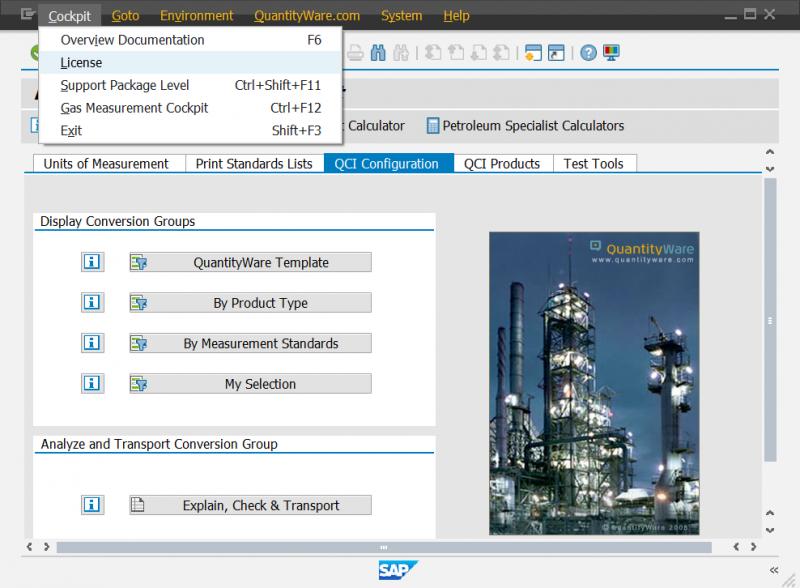Click horizontal scrollbar right arrow at far right

click(754, 547)
